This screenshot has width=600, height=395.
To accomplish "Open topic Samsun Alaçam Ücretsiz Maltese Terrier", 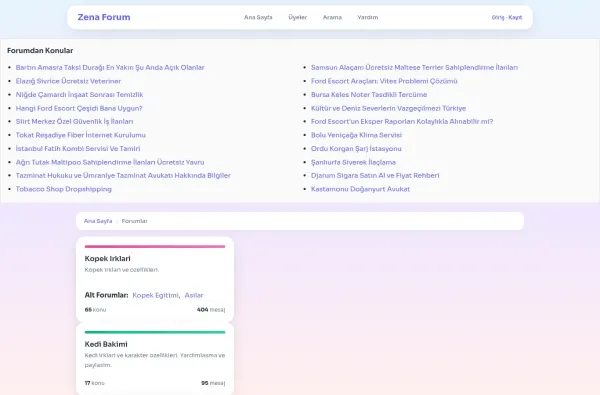I will [x=414, y=67].
